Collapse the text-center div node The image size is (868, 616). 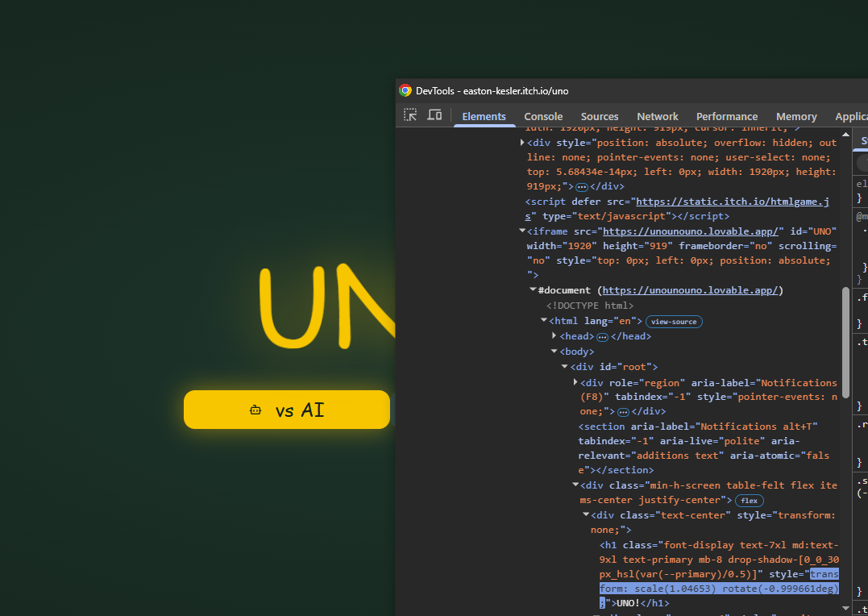tap(586, 514)
